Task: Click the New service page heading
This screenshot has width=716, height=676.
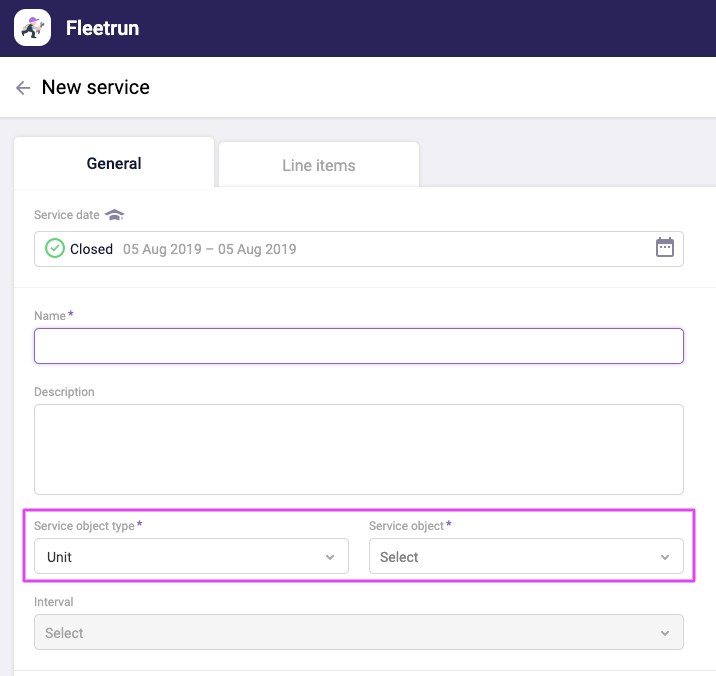Action: pyautogui.click(x=96, y=88)
